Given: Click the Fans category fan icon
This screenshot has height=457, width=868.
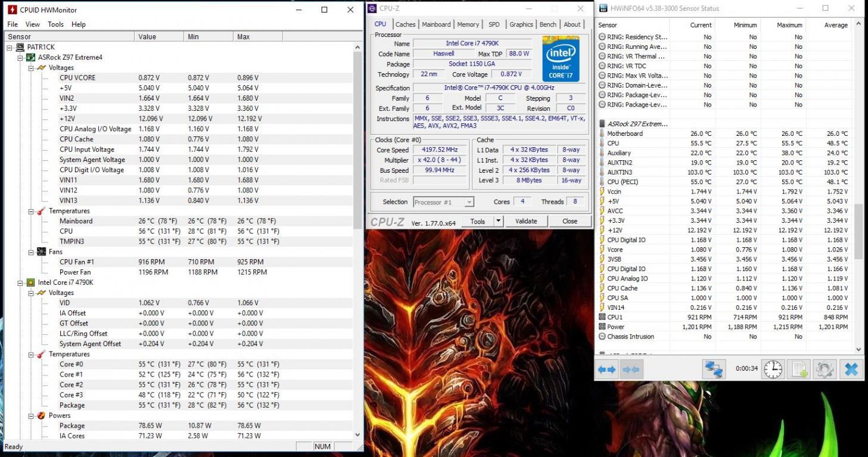Looking at the screenshot, I should (42, 251).
